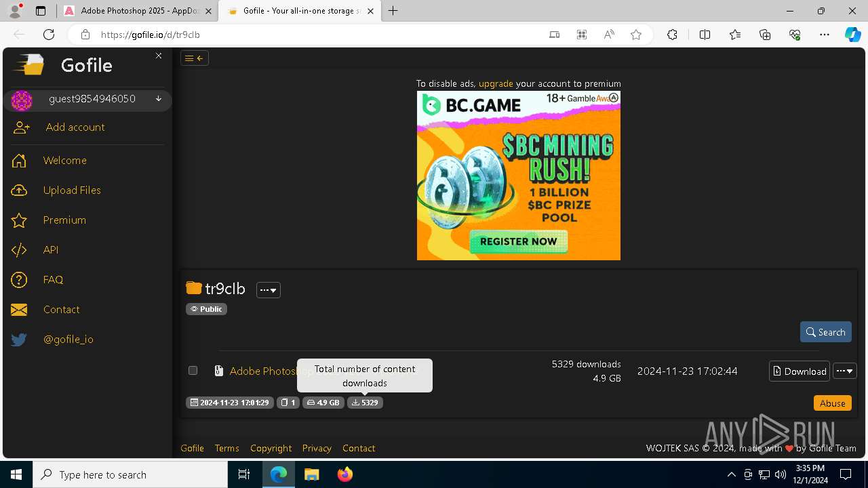The width and height of the screenshot is (868, 488).
Task: Open the Copilot icon in Edge
Action: [852, 35]
